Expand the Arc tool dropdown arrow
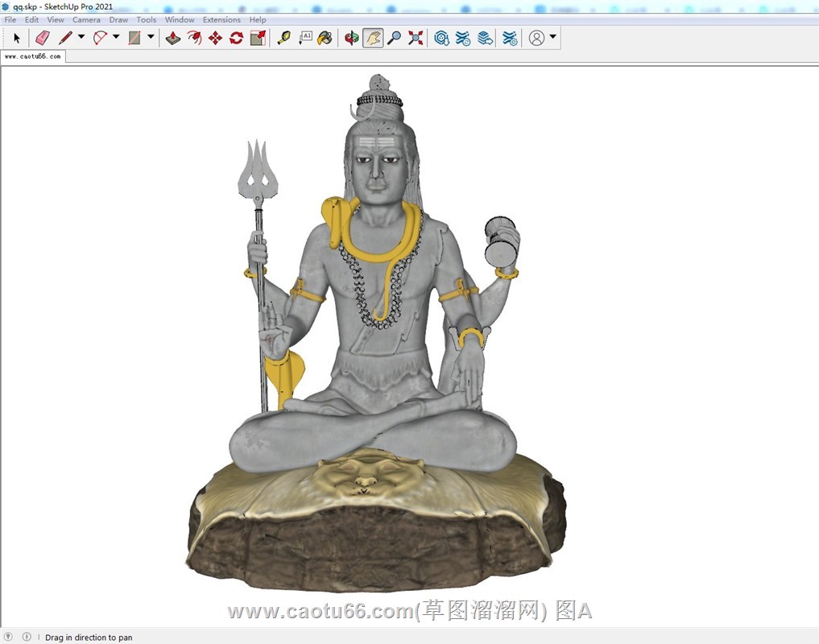Image resolution: width=819 pixels, height=644 pixels. (x=116, y=37)
